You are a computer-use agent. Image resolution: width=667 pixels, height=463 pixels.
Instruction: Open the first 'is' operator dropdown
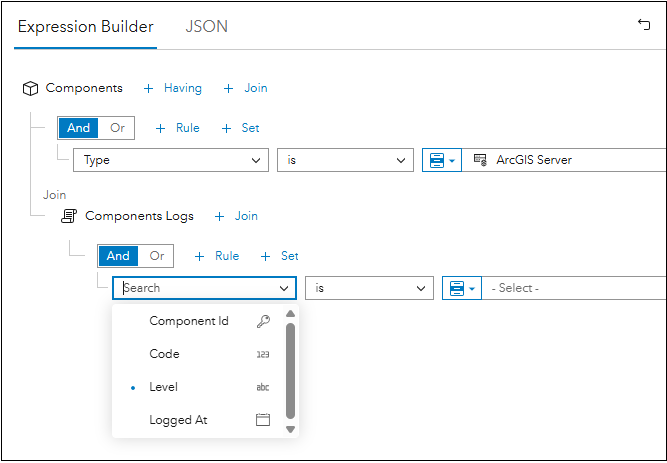[x=345, y=160]
